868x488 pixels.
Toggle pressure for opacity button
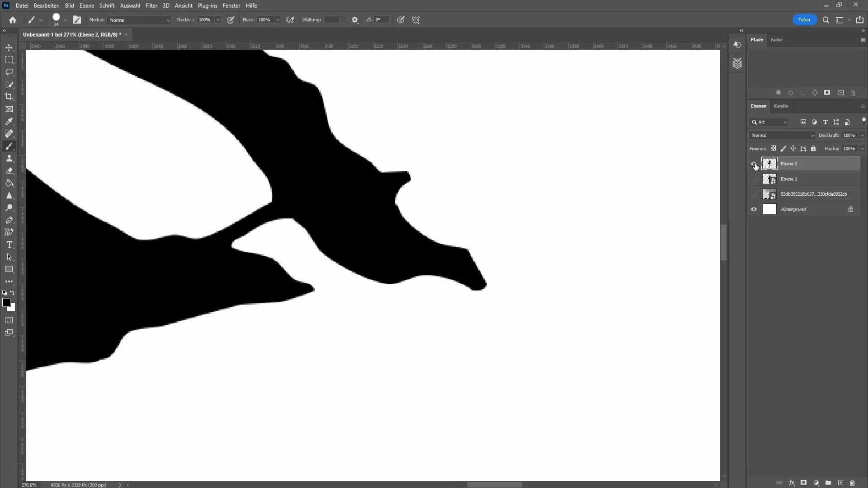coord(231,20)
